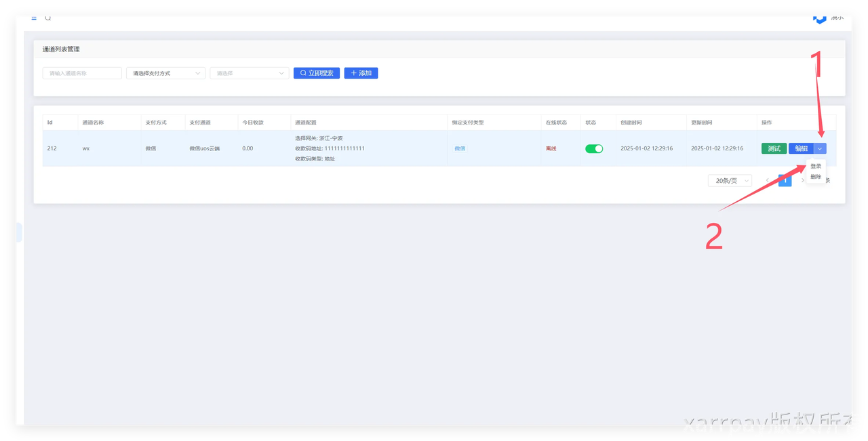Go to previous page arrow in pagination

coord(767,181)
